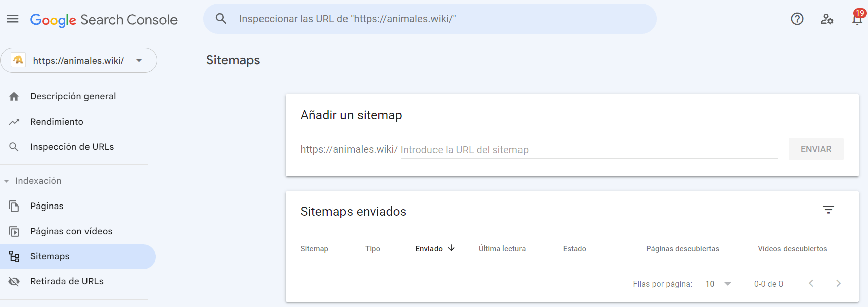Click the magnifier icon beside Inspección de URLs
Screen dimensions: 868x307
pos(14,147)
